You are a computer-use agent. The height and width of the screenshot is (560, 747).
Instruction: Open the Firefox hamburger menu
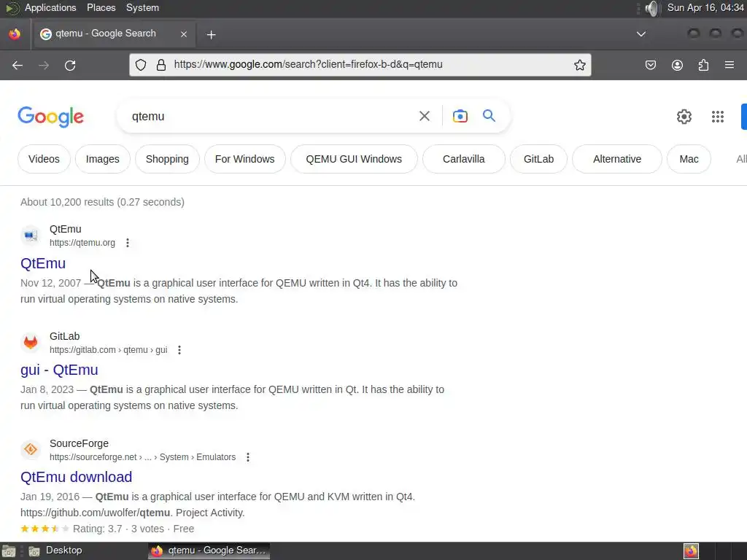pos(729,65)
